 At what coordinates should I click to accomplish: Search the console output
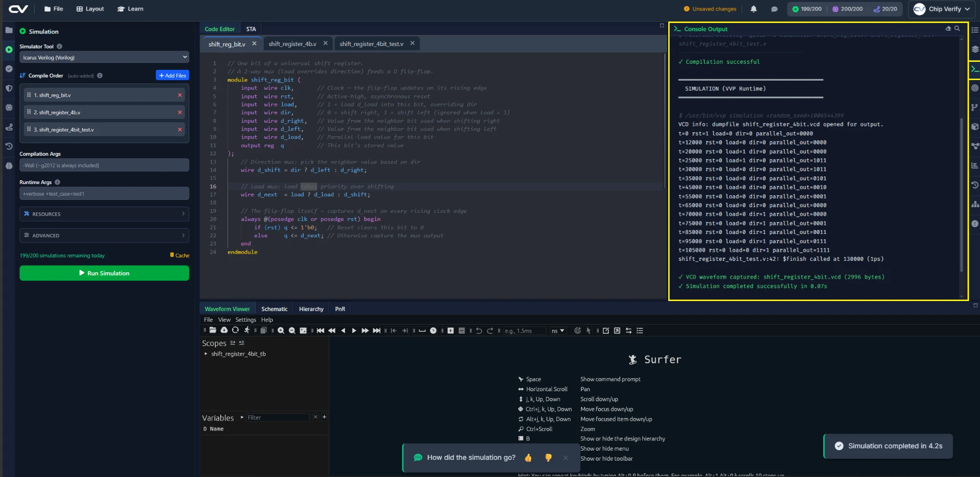957,29
